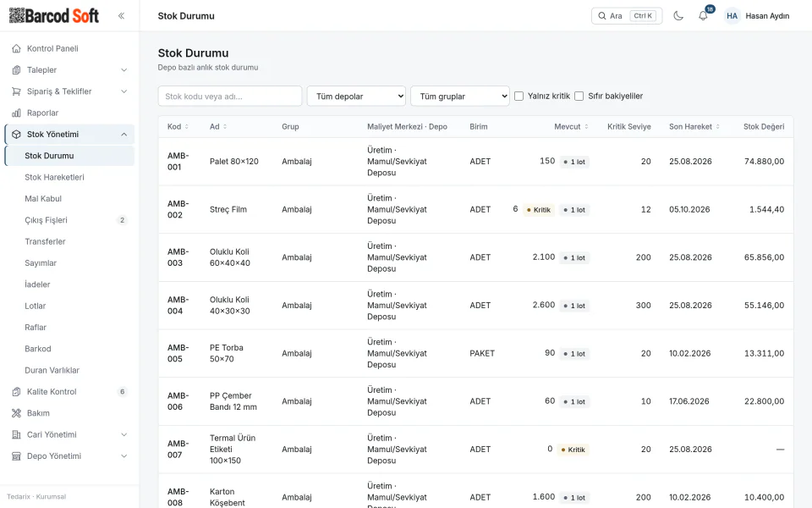Sort the table by Kod column
812x508 pixels.
pyautogui.click(x=178, y=126)
